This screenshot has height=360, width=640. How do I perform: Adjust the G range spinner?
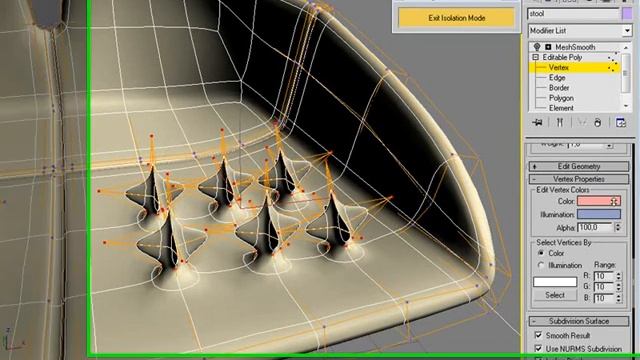[x=618, y=287]
